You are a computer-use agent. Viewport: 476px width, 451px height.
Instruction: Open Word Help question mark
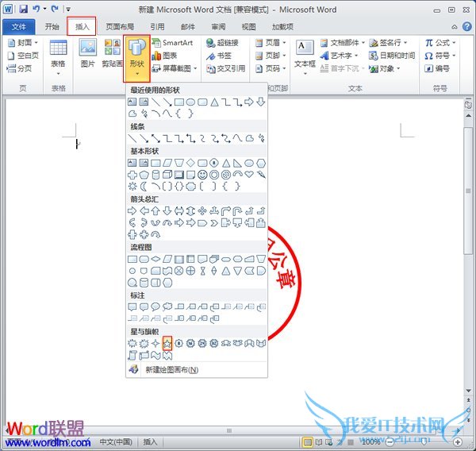(x=467, y=27)
